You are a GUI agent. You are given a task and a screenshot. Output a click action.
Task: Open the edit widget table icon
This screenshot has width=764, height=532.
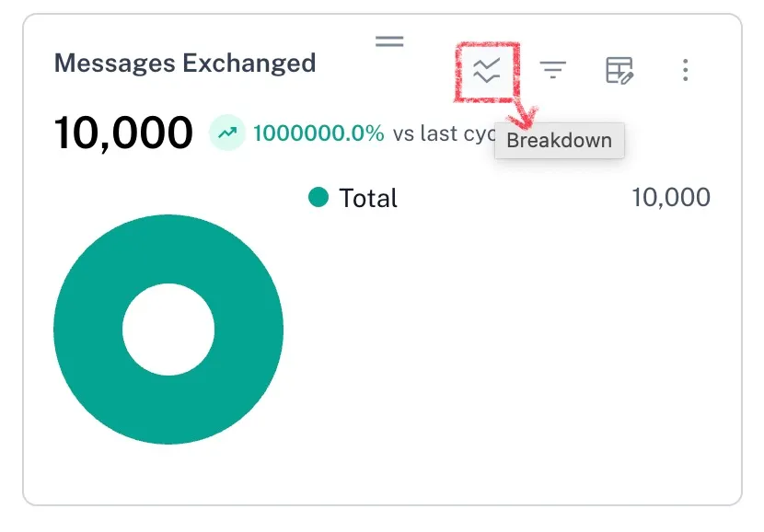619,70
